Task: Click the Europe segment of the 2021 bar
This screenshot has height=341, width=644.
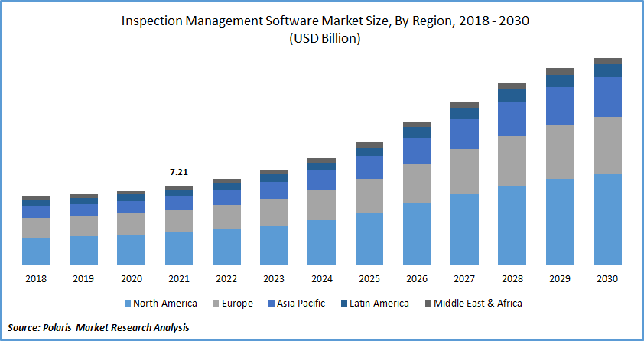Action: click(179, 222)
